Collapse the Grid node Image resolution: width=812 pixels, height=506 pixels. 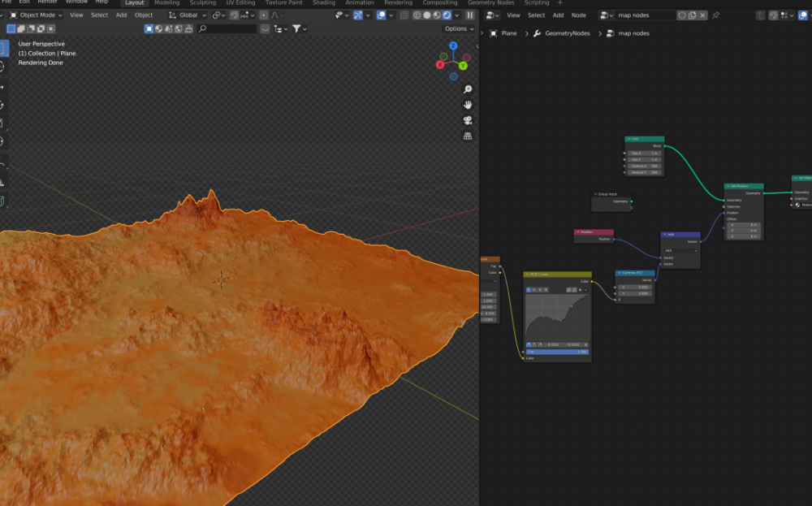click(x=628, y=139)
